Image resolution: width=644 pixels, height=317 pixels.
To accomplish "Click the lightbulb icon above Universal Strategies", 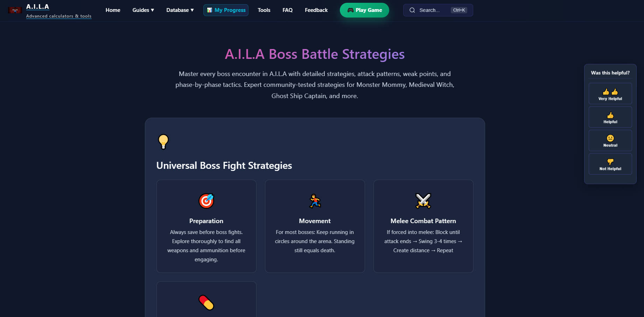I will (x=163, y=142).
